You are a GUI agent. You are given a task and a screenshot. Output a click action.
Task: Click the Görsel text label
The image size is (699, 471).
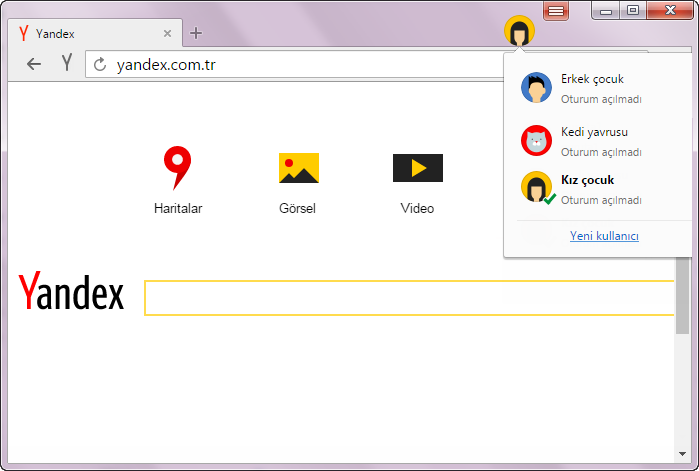(297, 208)
